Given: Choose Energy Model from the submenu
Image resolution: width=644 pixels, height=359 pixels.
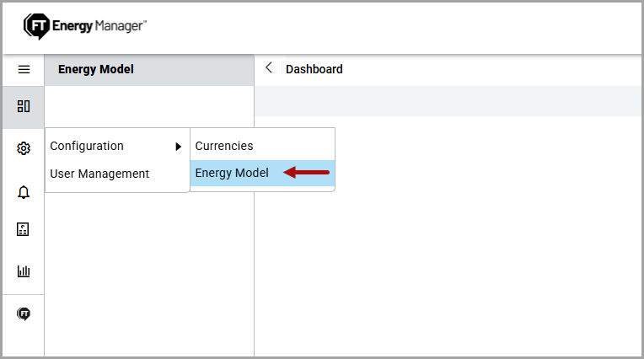Looking at the screenshot, I should pos(262,173).
